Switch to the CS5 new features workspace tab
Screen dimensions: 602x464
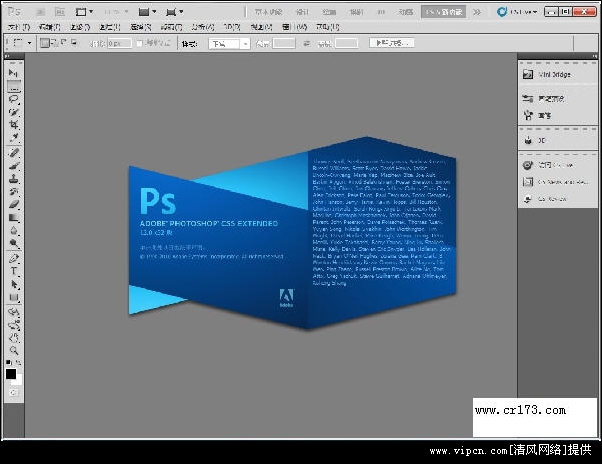tap(441, 12)
